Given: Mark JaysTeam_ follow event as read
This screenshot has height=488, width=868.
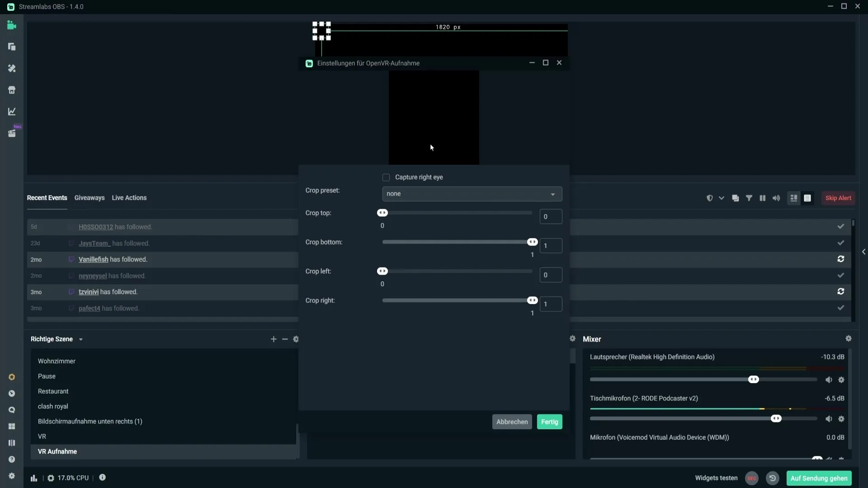Looking at the screenshot, I should [x=841, y=243].
